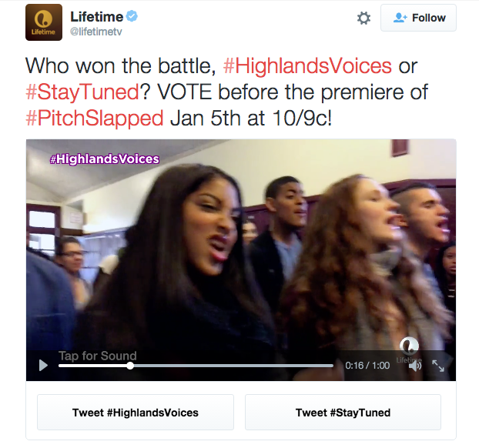Click the video frame thumbnail
Viewport: 479px width, 448px height.
coord(241,244)
